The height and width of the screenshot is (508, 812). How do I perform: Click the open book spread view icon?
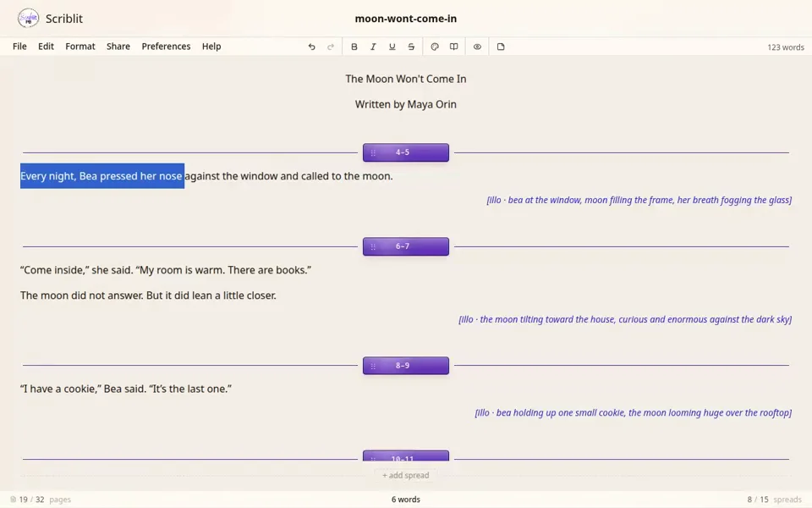[453, 47]
